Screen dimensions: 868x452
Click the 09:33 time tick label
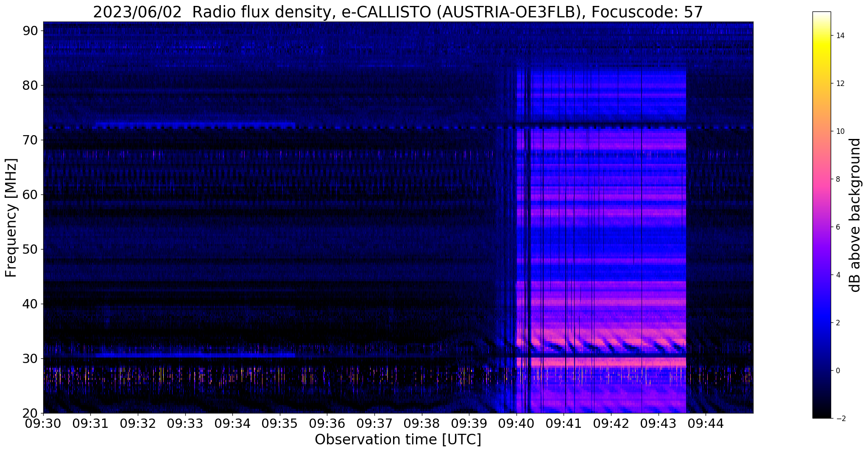coord(185,423)
